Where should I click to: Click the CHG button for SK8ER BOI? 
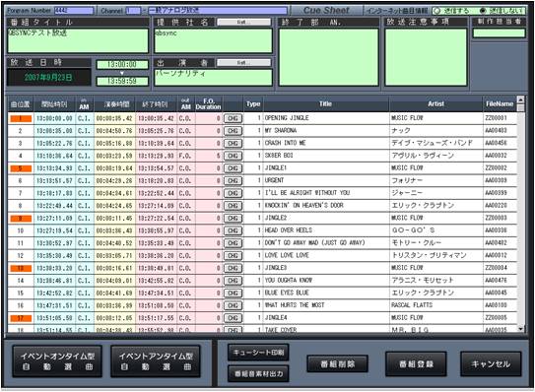pyautogui.click(x=233, y=156)
